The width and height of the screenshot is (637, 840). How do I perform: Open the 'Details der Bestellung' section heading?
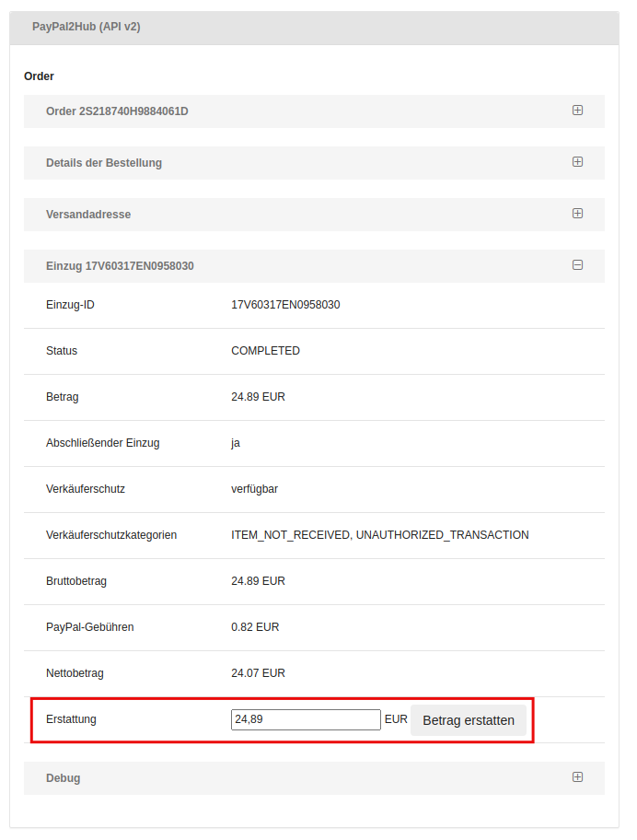[x=104, y=163]
